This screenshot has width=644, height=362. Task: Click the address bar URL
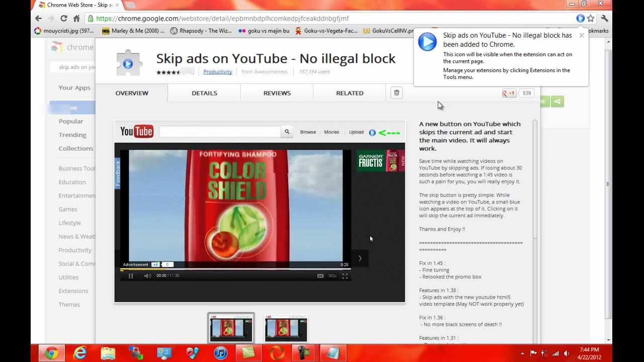222,19
